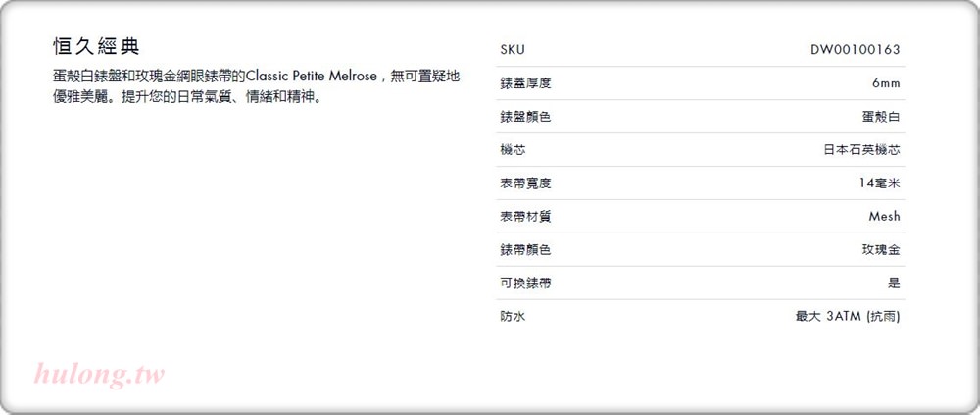Viewport: 980px width, 415px height.
Task: Select the SKU label
Action: pyautogui.click(x=513, y=50)
